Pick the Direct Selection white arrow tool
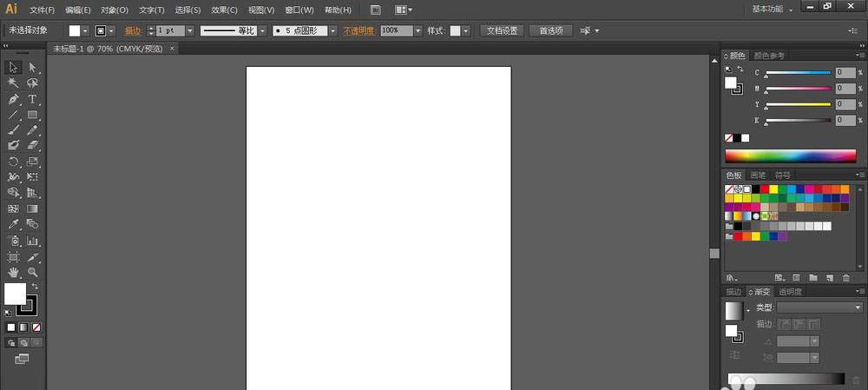This screenshot has height=390, width=868. pos(32,68)
